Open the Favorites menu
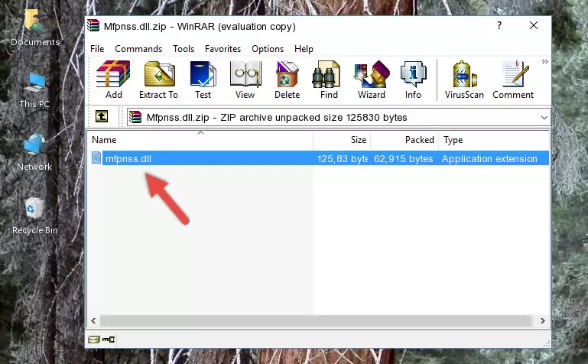The height and width of the screenshot is (364, 588). coord(223,49)
